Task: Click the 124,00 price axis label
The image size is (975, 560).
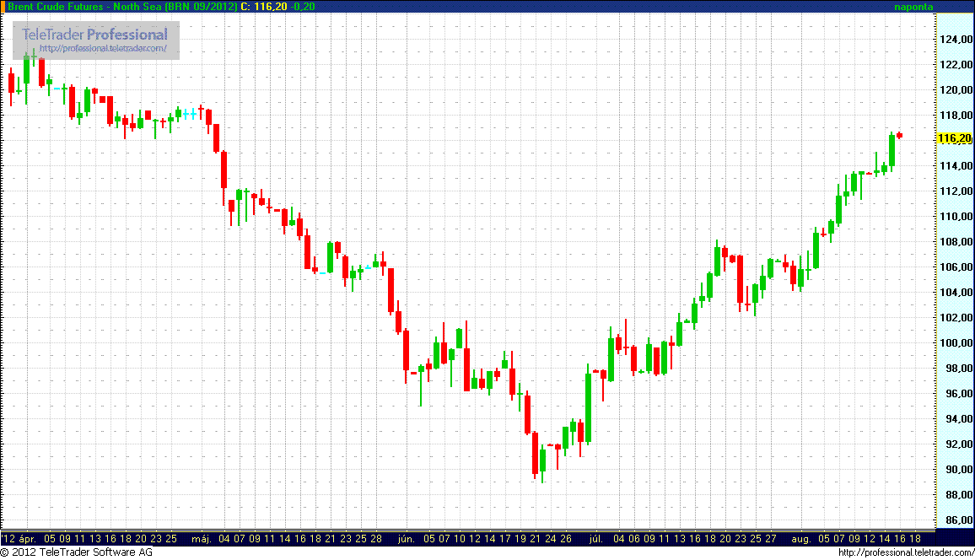Action: coord(955,40)
